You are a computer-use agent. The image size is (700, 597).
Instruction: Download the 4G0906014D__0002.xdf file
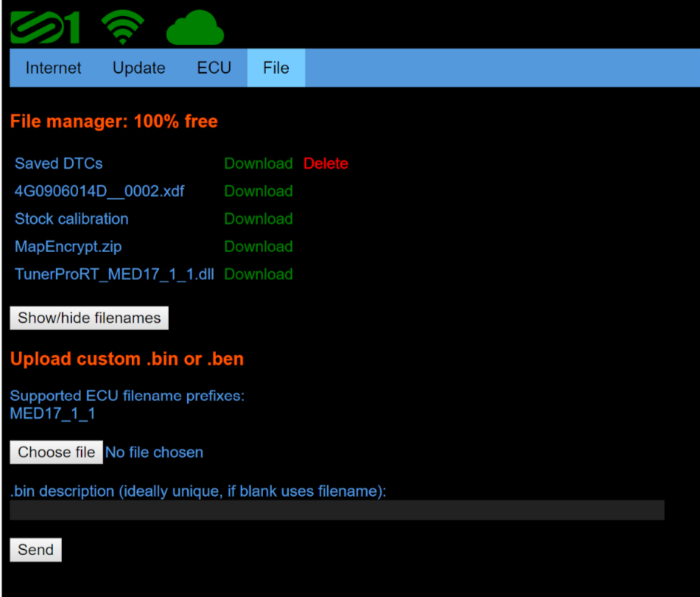click(x=258, y=192)
